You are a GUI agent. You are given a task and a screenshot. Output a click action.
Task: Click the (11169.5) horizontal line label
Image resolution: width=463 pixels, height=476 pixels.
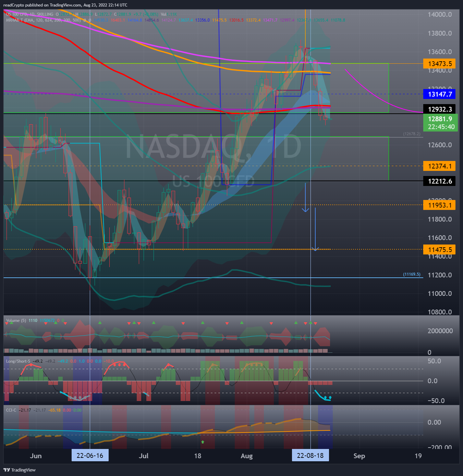coord(412,274)
